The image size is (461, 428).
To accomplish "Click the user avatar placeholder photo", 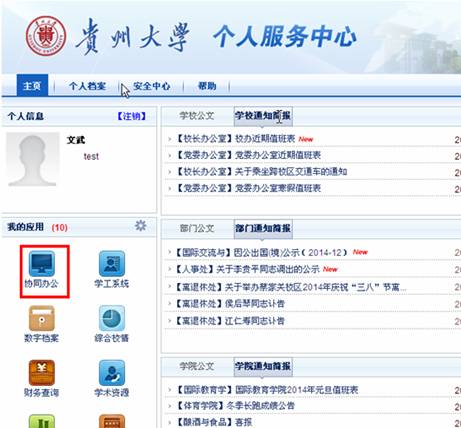I will (x=32, y=159).
